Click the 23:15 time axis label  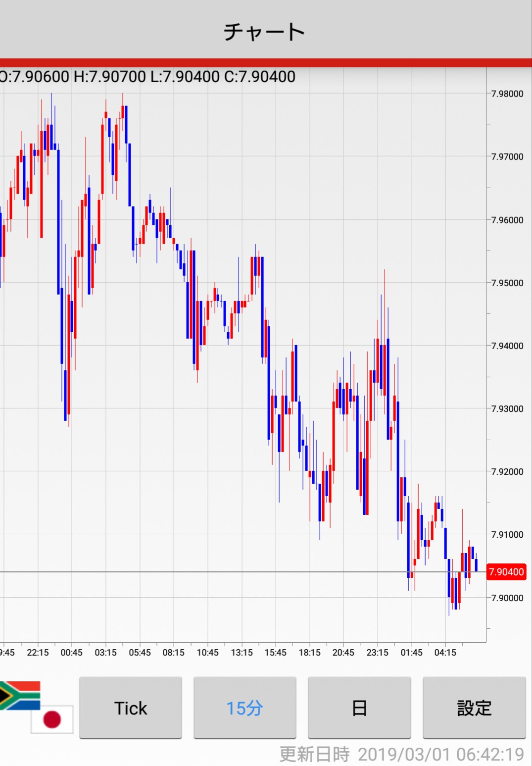click(x=377, y=653)
